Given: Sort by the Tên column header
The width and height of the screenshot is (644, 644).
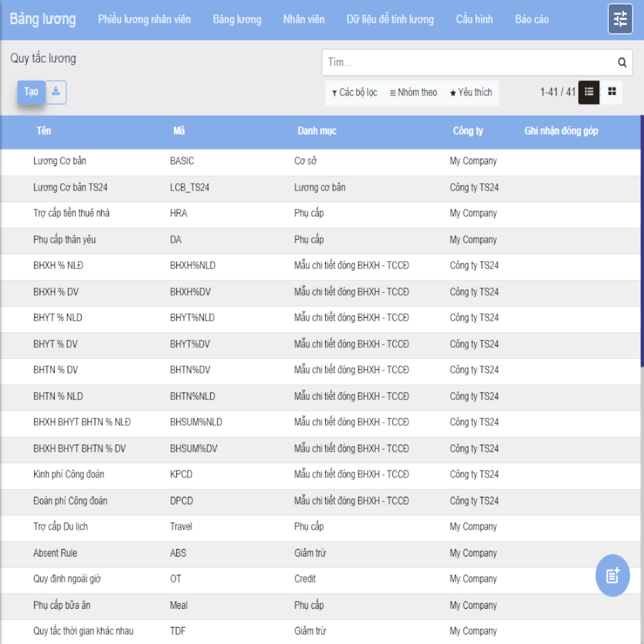Looking at the screenshot, I should pos(43,131).
